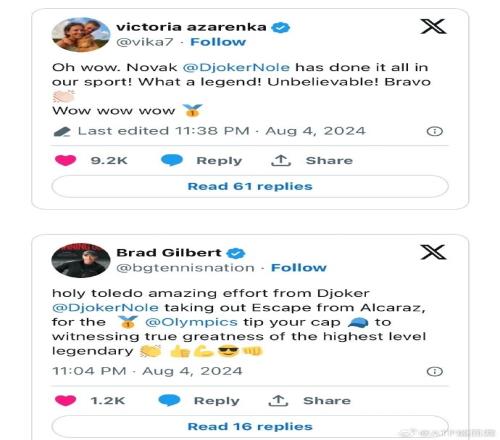Image resolution: width=500 pixels, height=440 pixels.
Task: Open info icon on Azarenka's tweet
Action: coord(435,131)
